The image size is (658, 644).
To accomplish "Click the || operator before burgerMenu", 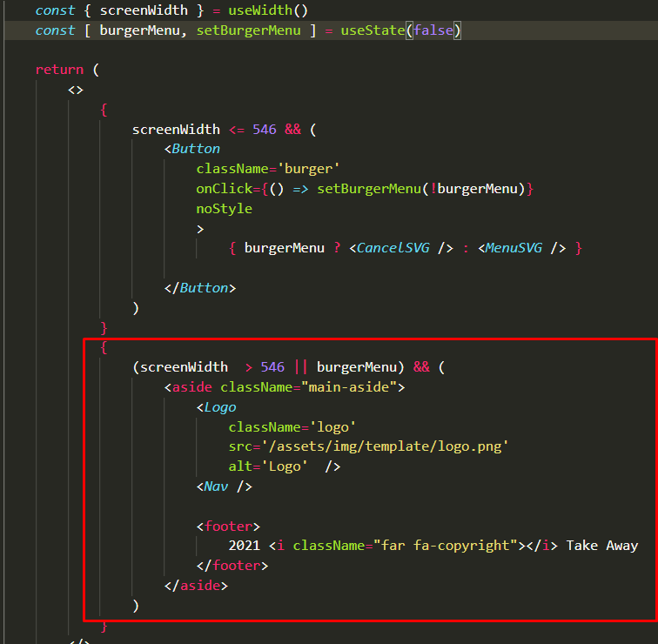I will [x=301, y=366].
